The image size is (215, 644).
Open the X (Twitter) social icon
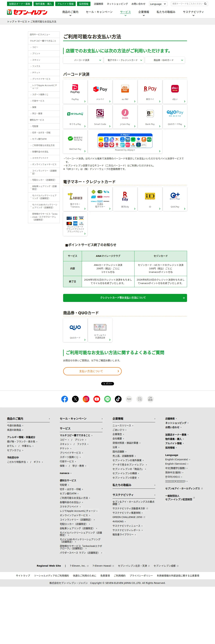coord(75,399)
